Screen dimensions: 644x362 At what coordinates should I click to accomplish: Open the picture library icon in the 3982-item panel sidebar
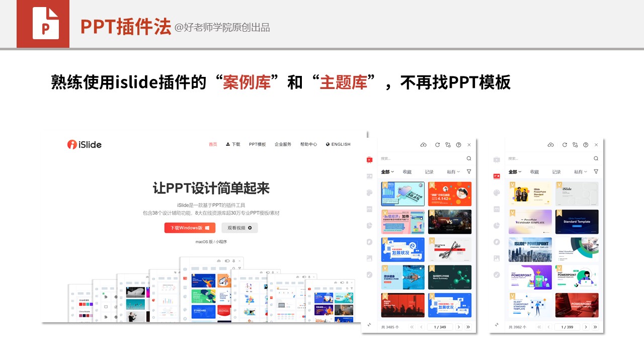(497, 258)
